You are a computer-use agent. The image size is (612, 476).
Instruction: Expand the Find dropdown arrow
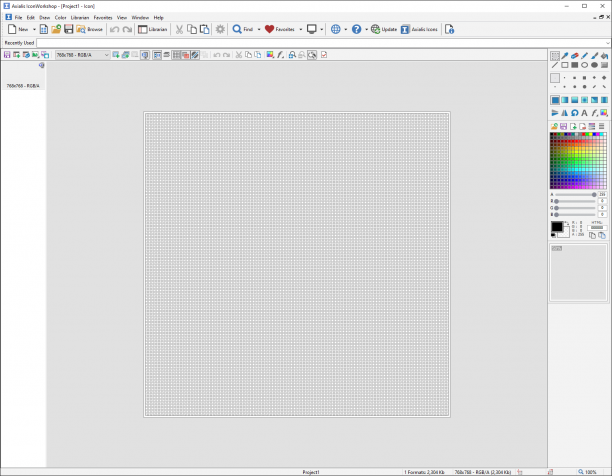259,29
